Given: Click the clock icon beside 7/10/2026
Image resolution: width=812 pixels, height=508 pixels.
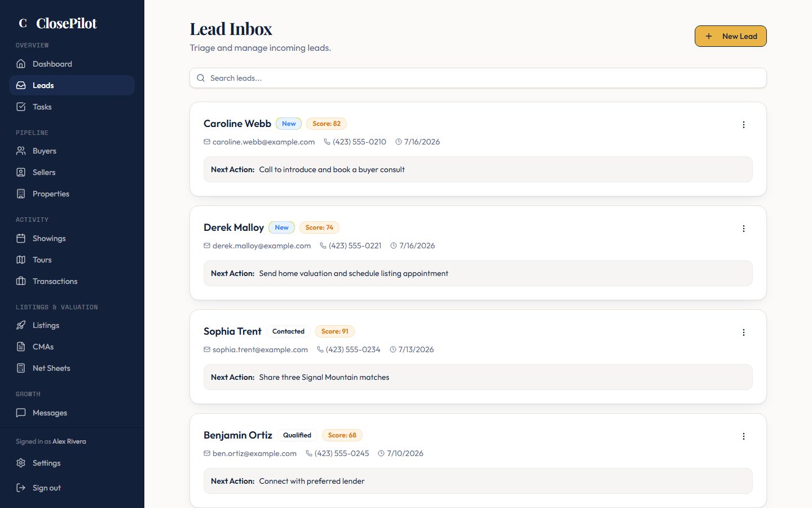Looking at the screenshot, I should point(381,453).
